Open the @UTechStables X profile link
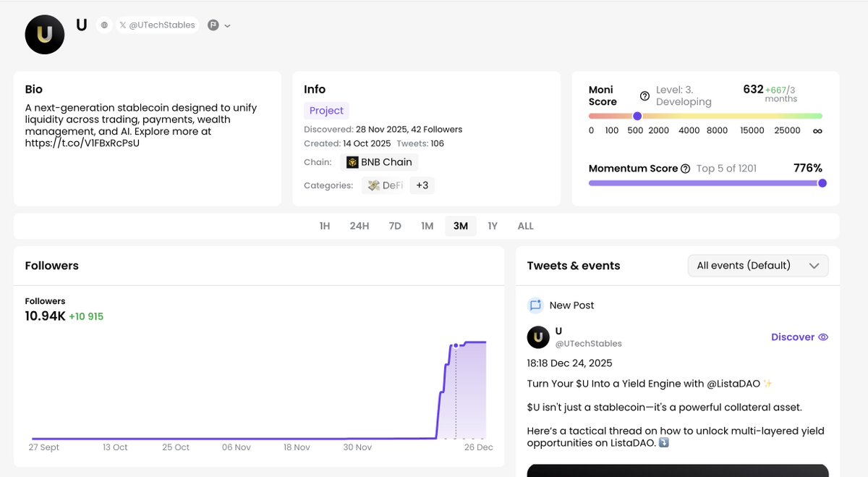This screenshot has width=868, height=477. coord(158,25)
